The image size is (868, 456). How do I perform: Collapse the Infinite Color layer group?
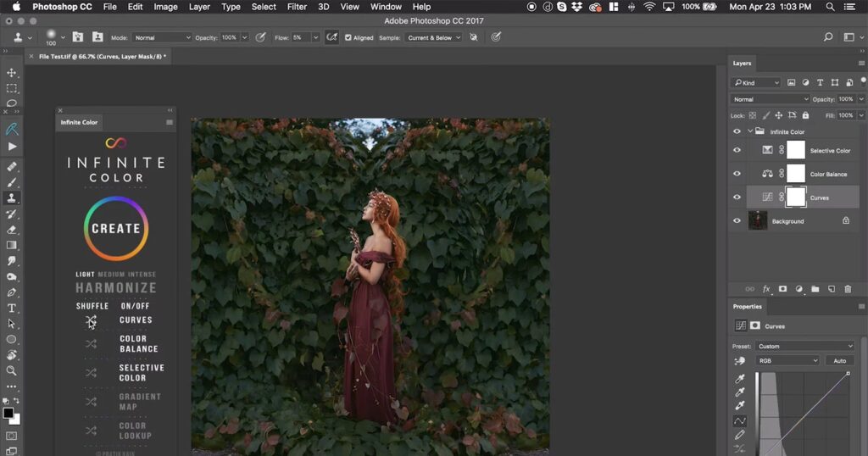pyautogui.click(x=750, y=131)
